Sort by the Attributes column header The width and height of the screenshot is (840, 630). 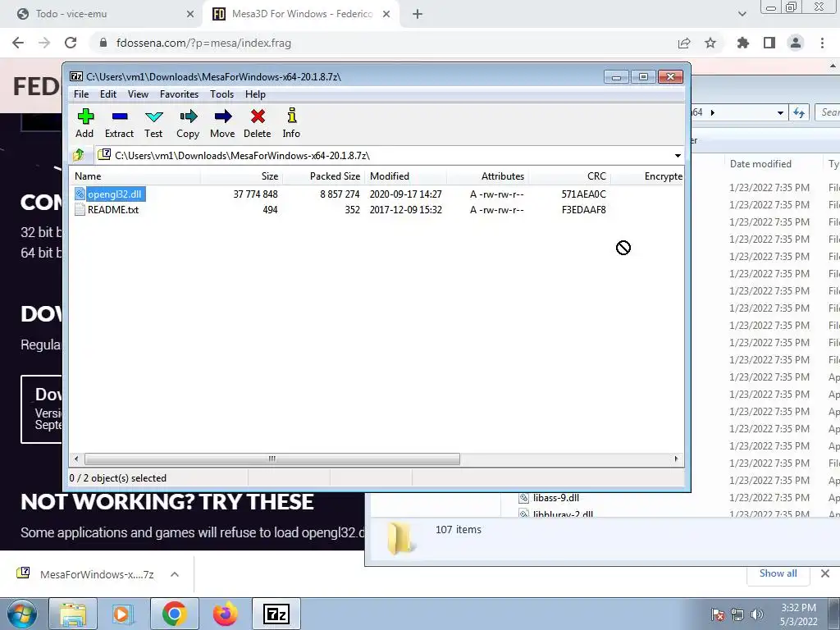coord(487,176)
